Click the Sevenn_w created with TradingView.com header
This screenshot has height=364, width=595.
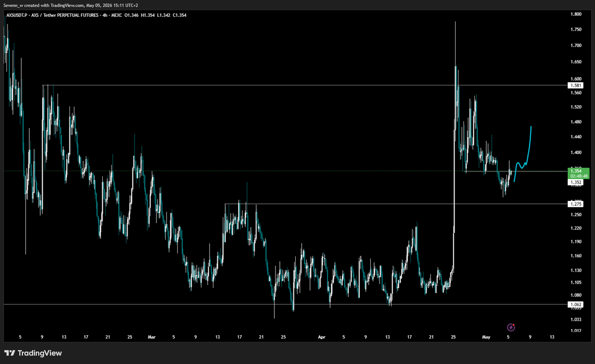pos(70,5)
